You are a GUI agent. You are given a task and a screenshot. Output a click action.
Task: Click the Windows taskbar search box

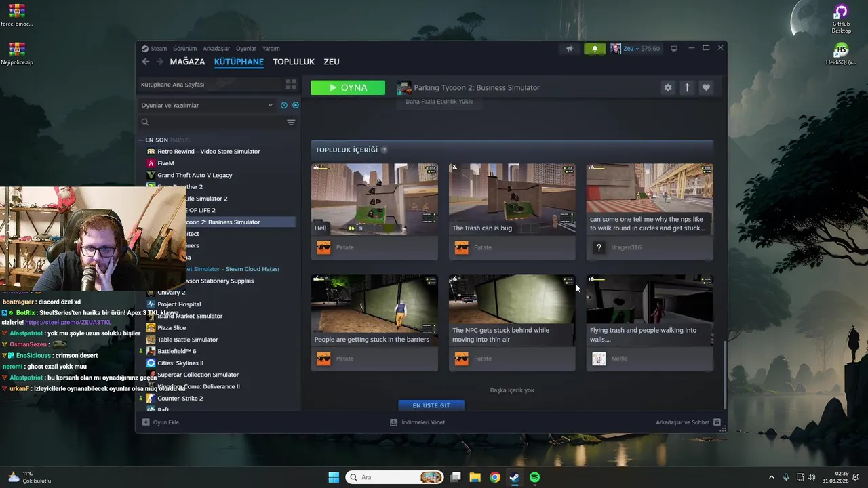pyautogui.click(x=395, y=477)
